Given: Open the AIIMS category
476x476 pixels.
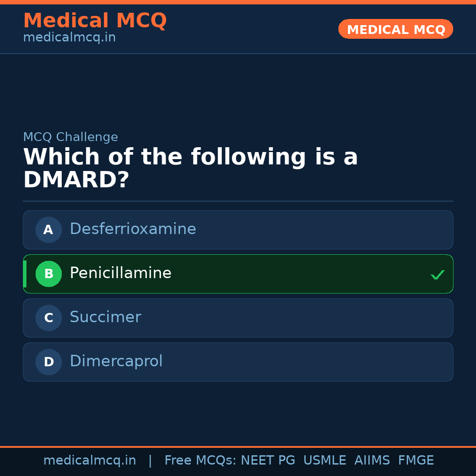Looking at the screenshot, I should pos(372,460).
